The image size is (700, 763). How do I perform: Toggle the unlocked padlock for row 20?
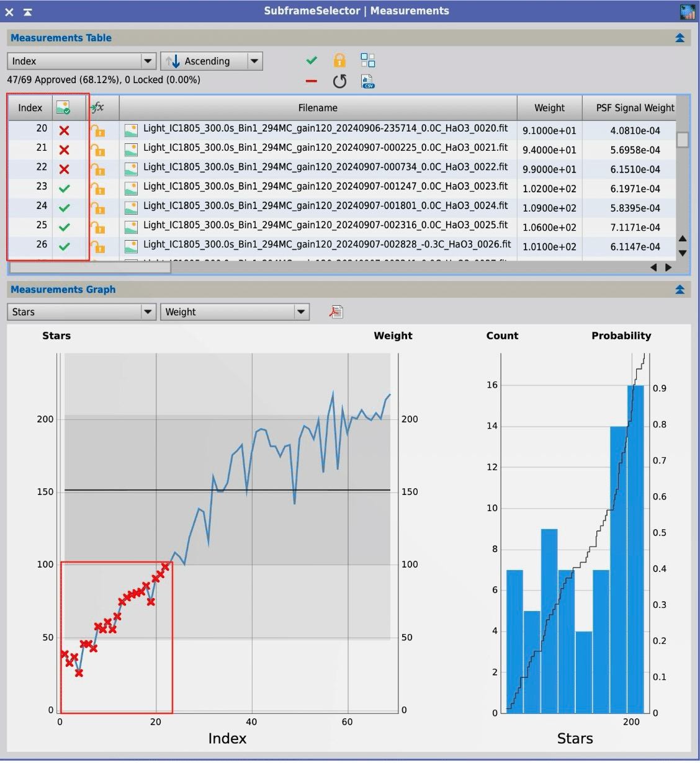point(97,130)
